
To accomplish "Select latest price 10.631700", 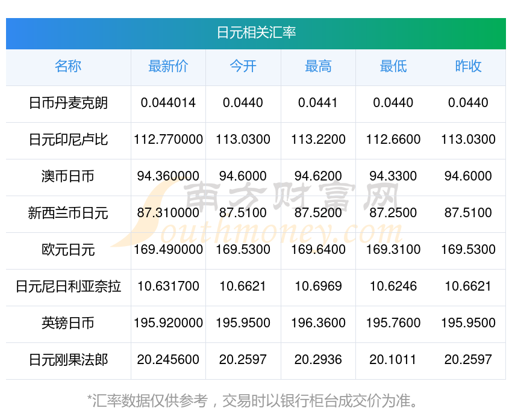I will (168, 286).
